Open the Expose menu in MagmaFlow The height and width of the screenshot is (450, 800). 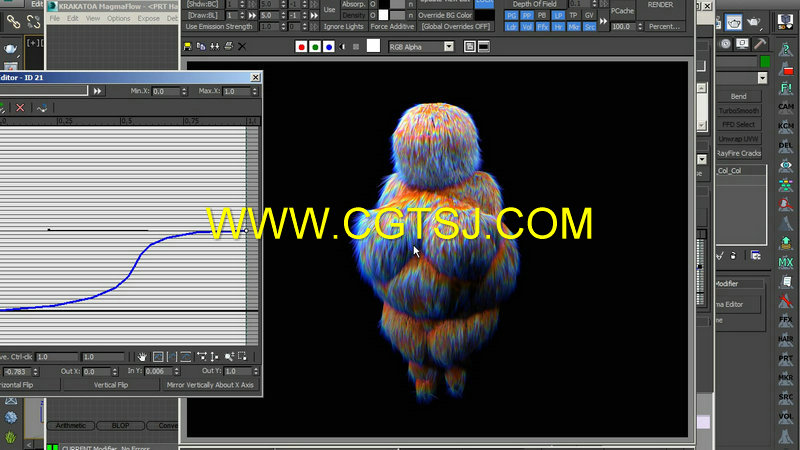tap(148, 18)
